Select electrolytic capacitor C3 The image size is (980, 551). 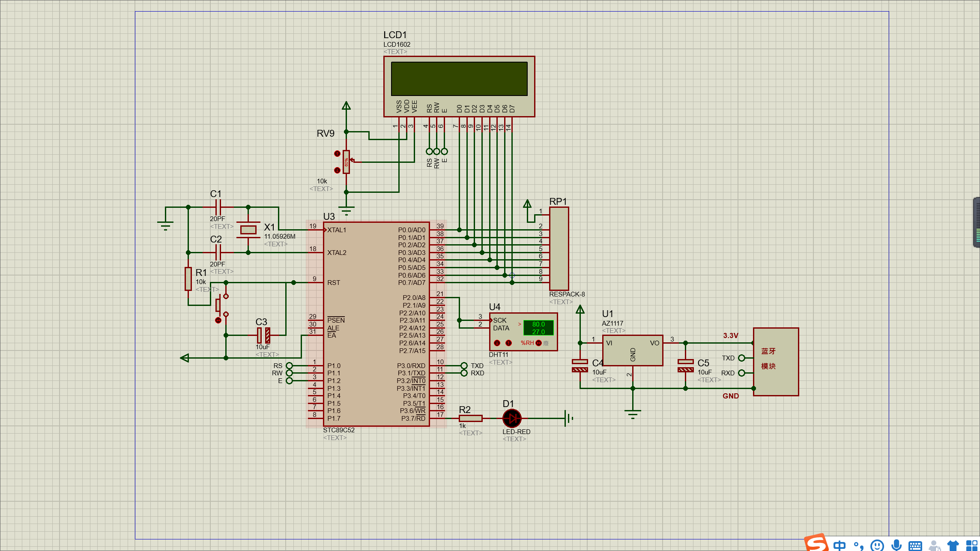click(x=263, y=335)
